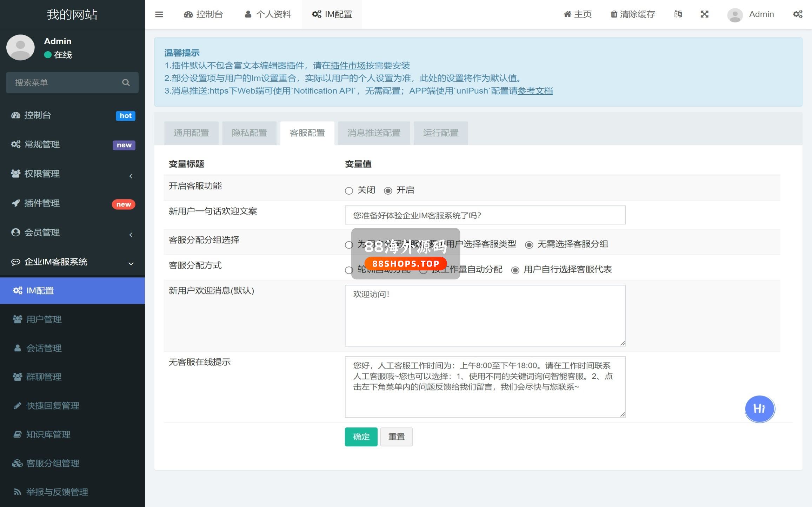Select the 关闭 radio for customer service

(x=349, y=191)
